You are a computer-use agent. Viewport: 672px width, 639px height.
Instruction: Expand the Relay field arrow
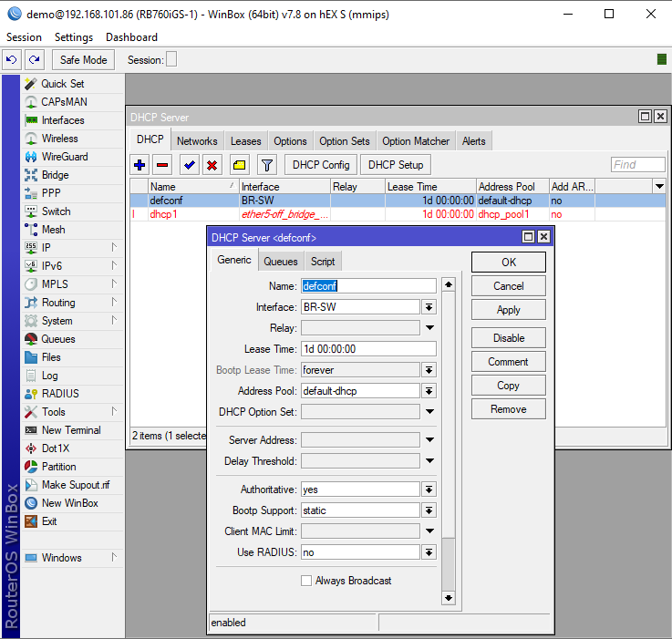[429, 328]
